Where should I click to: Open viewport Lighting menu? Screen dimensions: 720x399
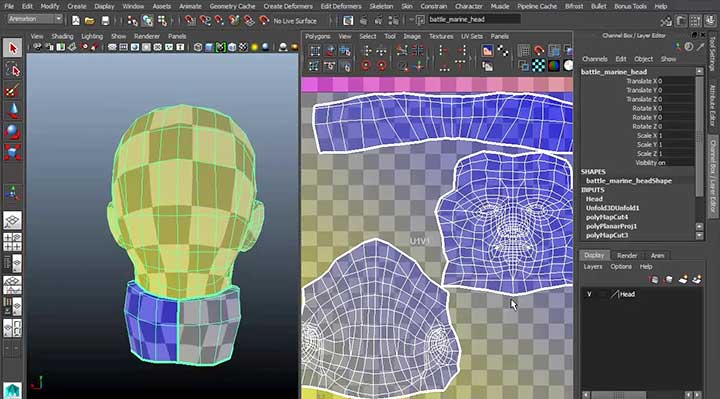tap(92, 36)
